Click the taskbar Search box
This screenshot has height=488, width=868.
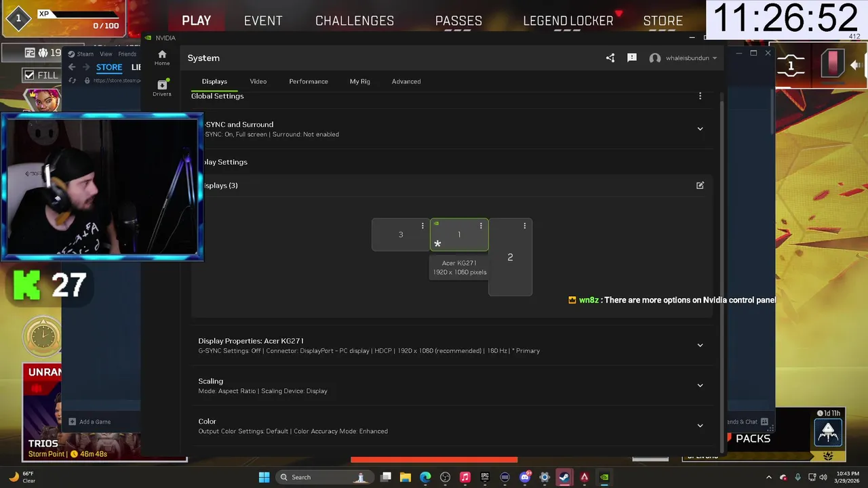coord(324,477)
